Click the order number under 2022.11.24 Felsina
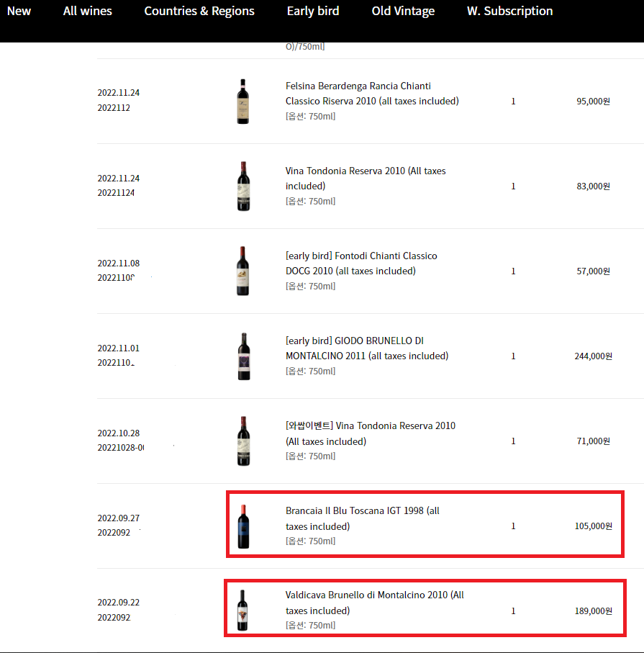 click(x=114, y=108)
